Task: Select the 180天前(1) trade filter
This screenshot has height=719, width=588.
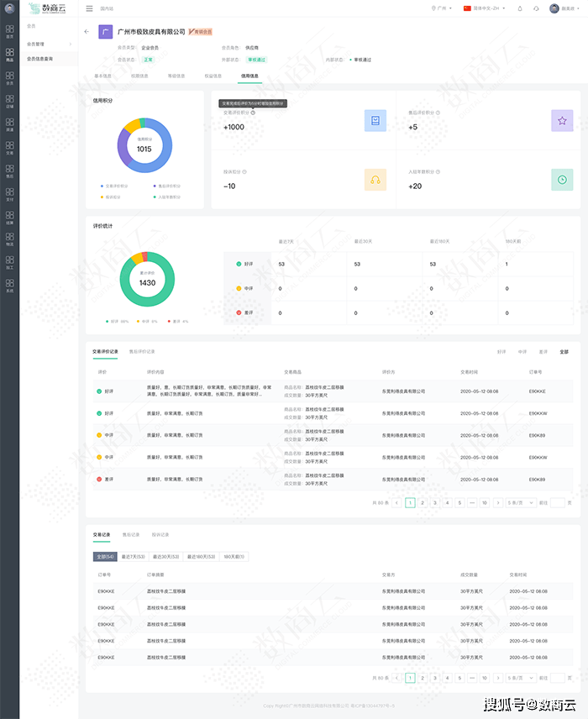Action: click(x=234, y=557)
